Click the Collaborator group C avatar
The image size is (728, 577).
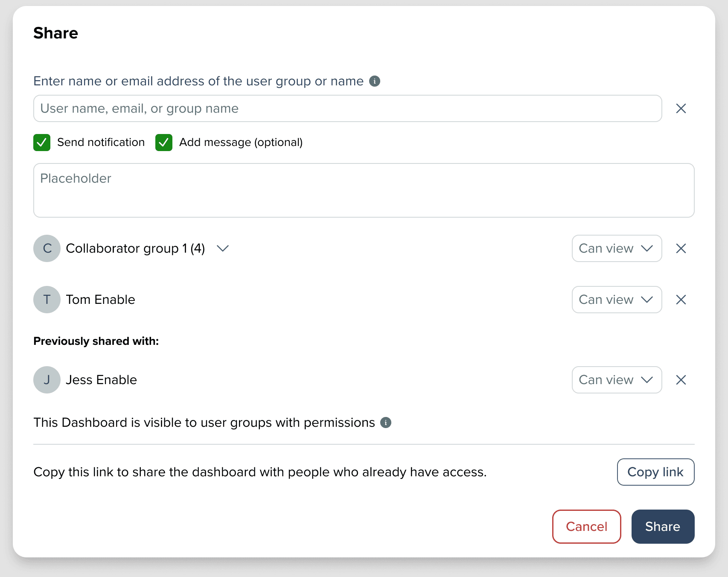point(47,248)
